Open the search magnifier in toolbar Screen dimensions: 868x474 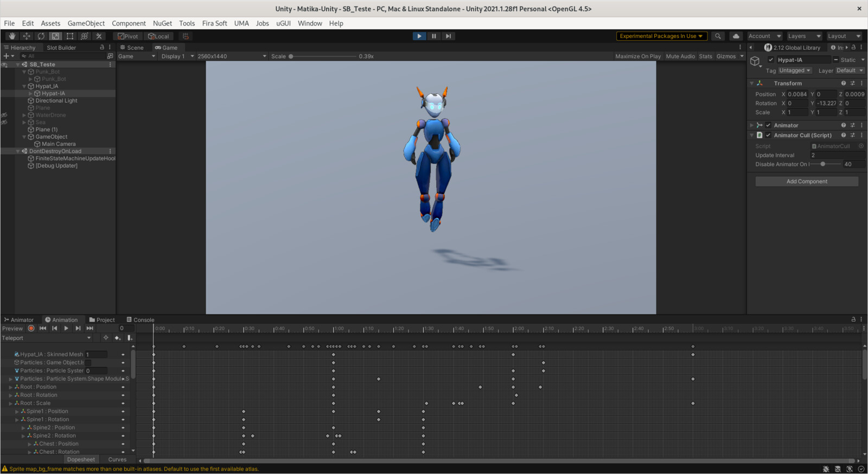coord(718,36)
